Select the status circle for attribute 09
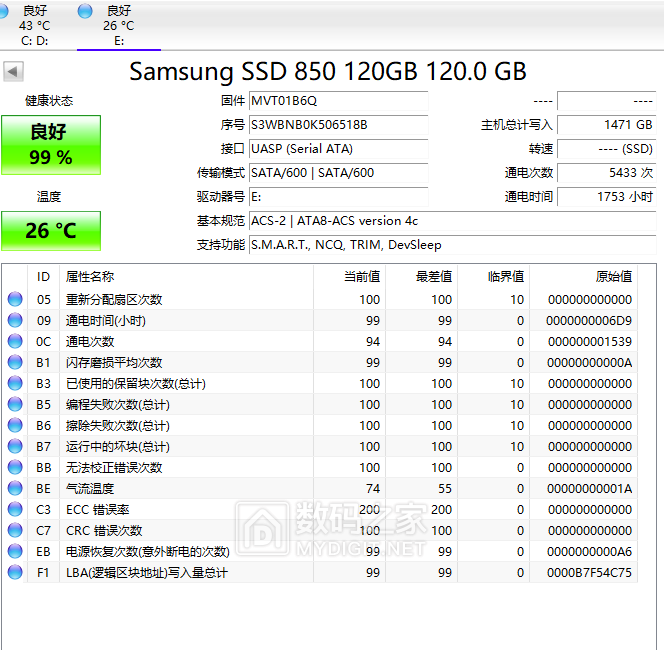 (15, 320)
